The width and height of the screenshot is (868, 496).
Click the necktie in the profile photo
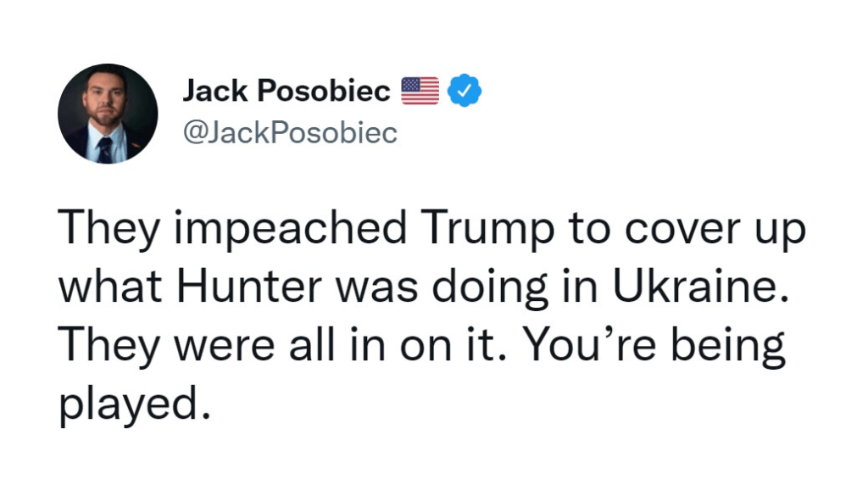tap(104, 149)
